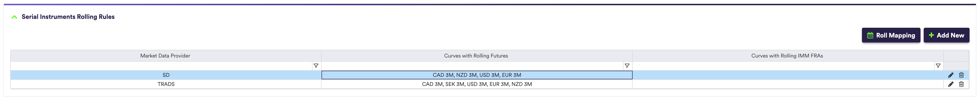Open filter for Curves with Rolling IMM FRAs

938,66
